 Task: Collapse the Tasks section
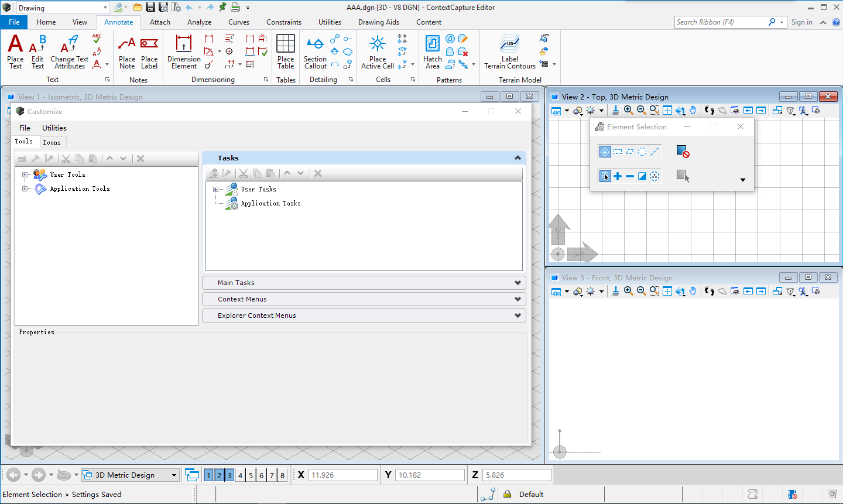[518, 158]
